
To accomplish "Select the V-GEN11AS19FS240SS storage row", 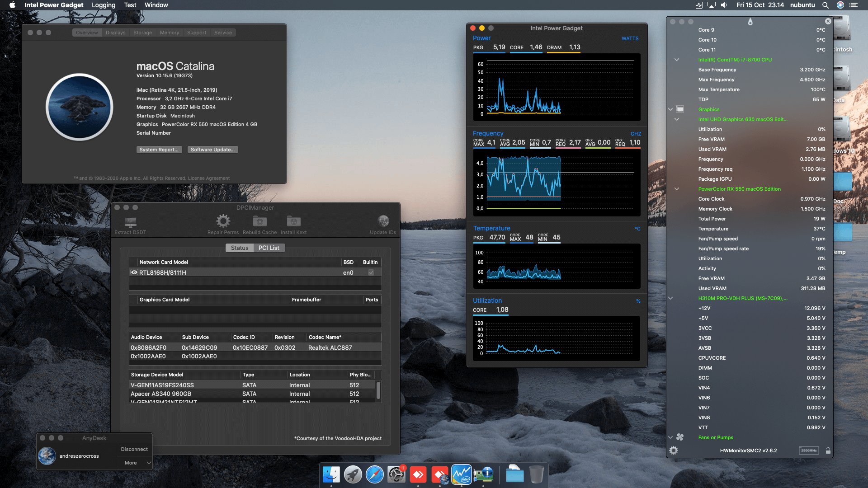I will (252, 385).
